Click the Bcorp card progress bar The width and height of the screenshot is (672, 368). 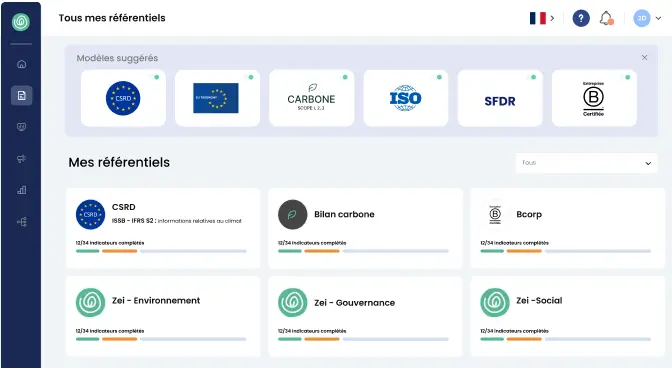pyautogui.click(x=565, y=251)
